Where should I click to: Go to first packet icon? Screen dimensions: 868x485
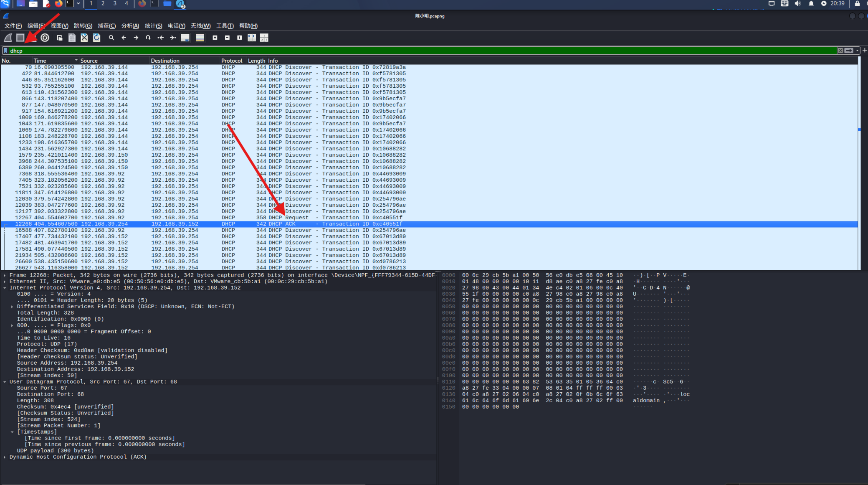161,38
